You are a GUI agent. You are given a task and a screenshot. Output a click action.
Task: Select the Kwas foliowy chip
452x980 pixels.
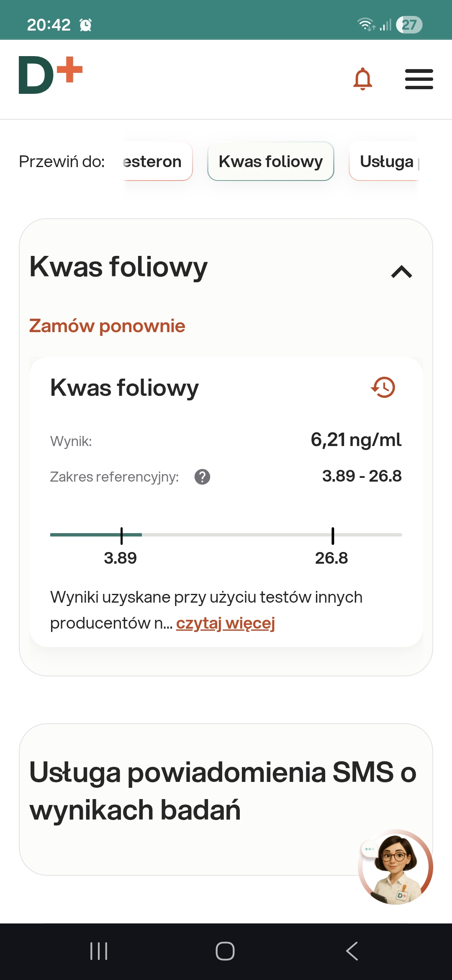tap(271, 162)
